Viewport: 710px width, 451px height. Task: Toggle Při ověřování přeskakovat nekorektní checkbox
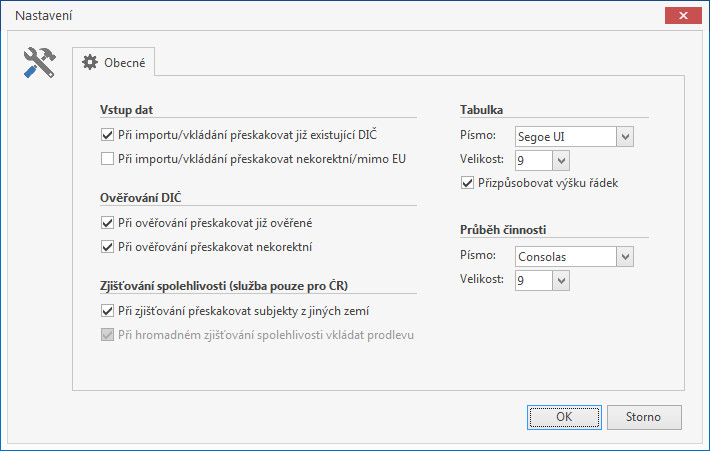coord(107,247)
